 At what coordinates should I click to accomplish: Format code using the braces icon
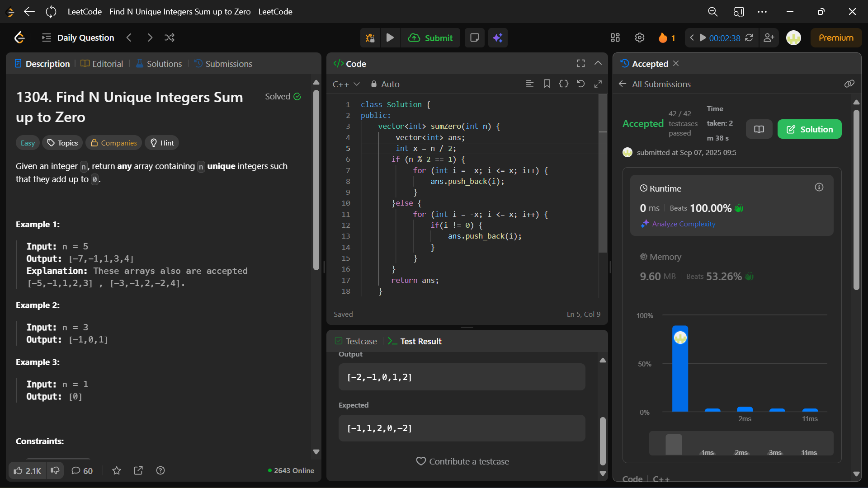click(564, 84)
